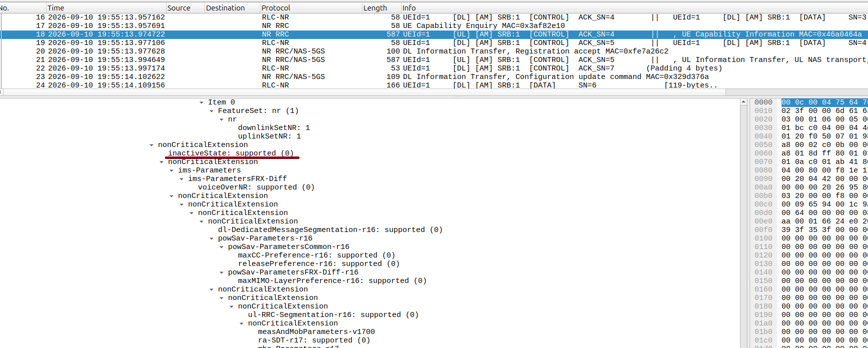The height and width of the screenshot is (348, 868).
Task: Collapse nonCriticalExtension directly above ul-RRC-Segmentation-r16
Action: 231,306
